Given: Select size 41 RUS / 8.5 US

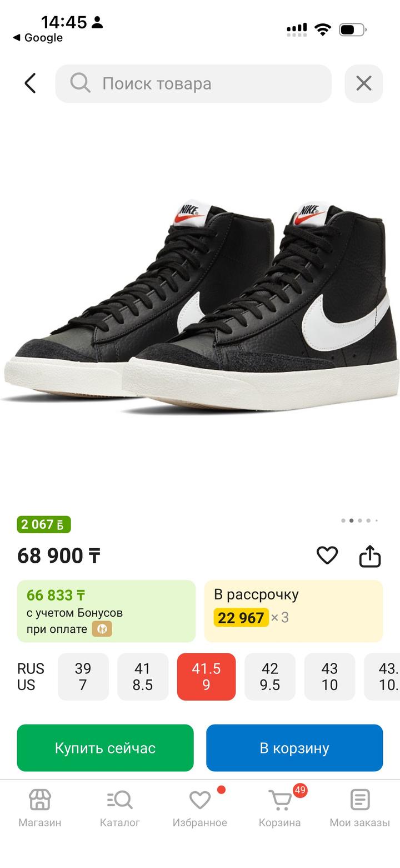Looking at the screenshot, I should click(142, 677).
